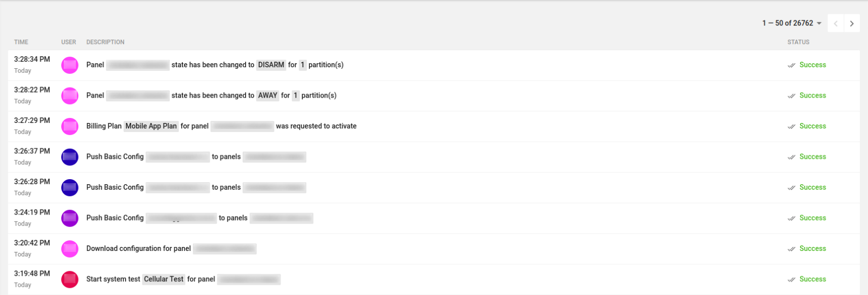Click the checkmark icon beside Billing Plan row's Success

[x=792, y=126]
